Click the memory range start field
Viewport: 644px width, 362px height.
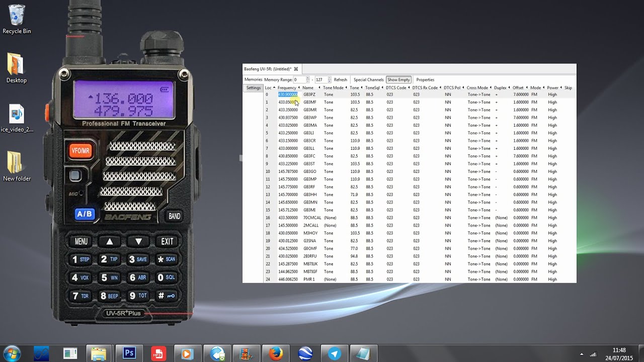pos(299,79)
